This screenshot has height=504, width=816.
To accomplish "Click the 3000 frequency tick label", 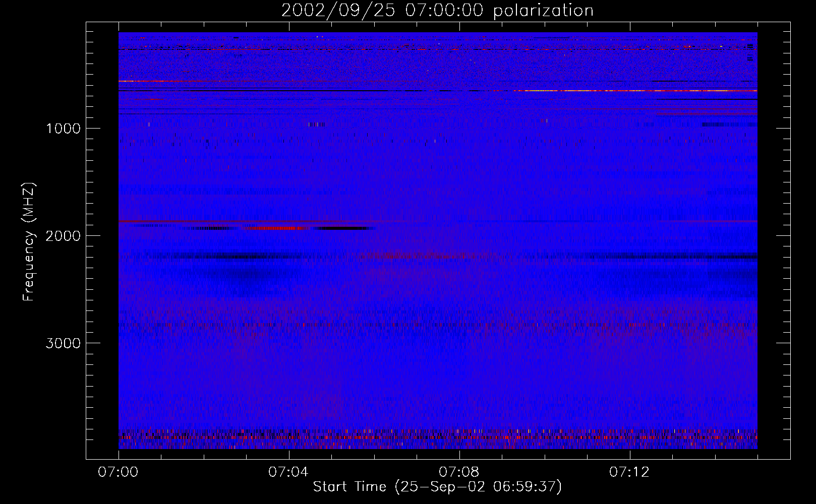I will 63,343.
